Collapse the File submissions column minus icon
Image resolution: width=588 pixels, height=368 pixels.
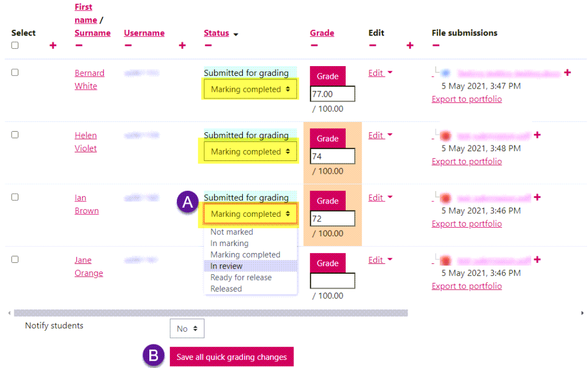(436, 45)
